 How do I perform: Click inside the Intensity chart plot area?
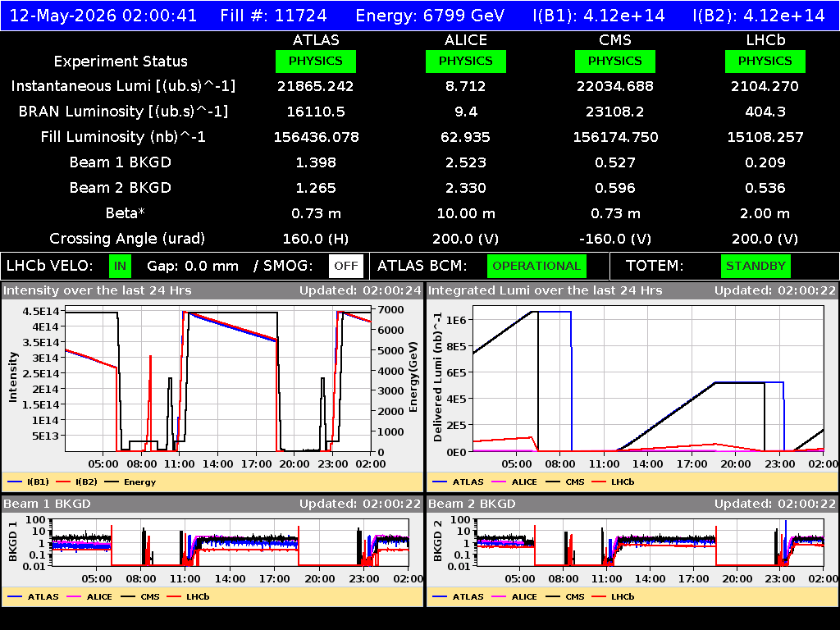click(218, 381)
